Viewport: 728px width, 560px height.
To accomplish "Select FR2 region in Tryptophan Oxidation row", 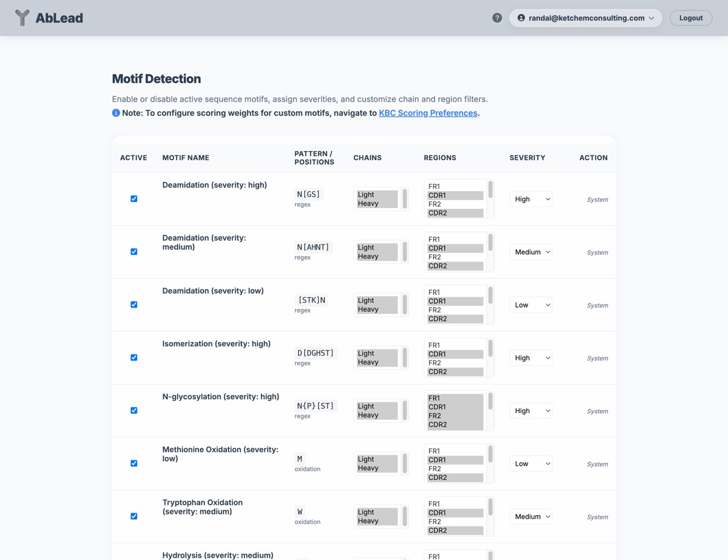I will [x=455, y=522].
